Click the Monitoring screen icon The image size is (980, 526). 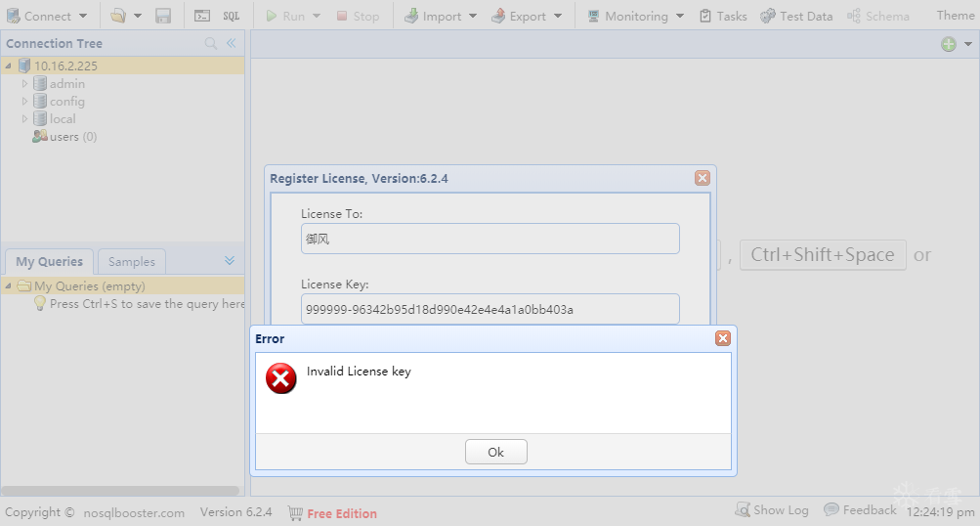tap(594, 17)
